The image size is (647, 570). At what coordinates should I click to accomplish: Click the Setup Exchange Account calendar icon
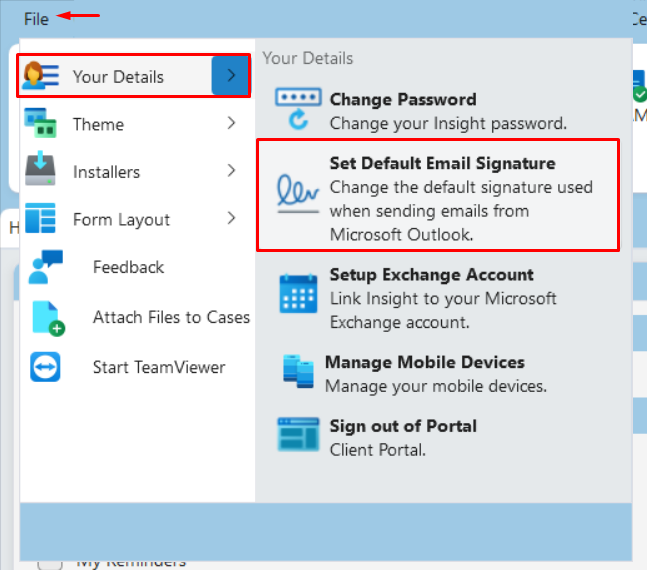coord(298,293)
